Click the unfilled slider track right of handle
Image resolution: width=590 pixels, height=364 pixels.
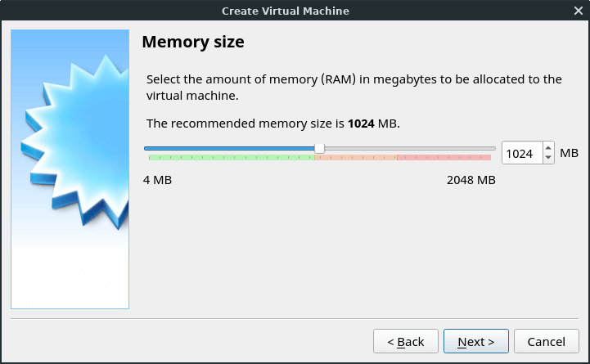point(409,148)
